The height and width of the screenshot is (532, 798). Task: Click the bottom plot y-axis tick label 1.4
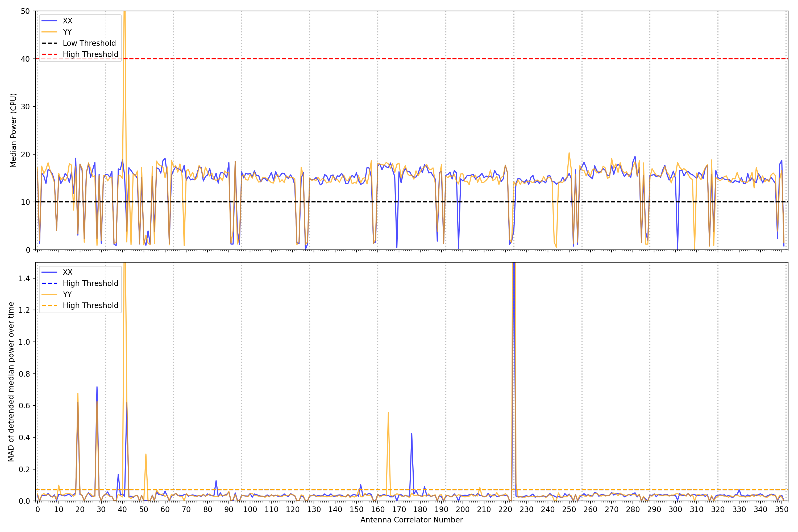click(24, 279)
